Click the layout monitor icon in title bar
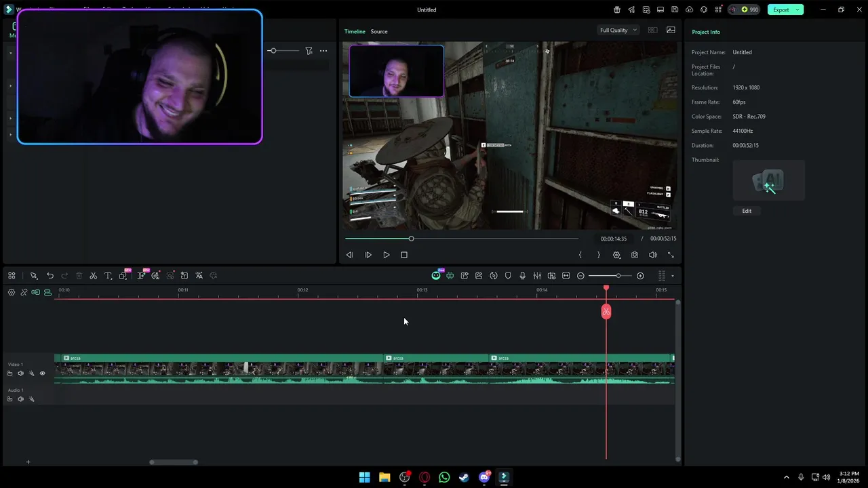Screen dimensions: 868x488 pyautogui.click(x=660, y=9)
